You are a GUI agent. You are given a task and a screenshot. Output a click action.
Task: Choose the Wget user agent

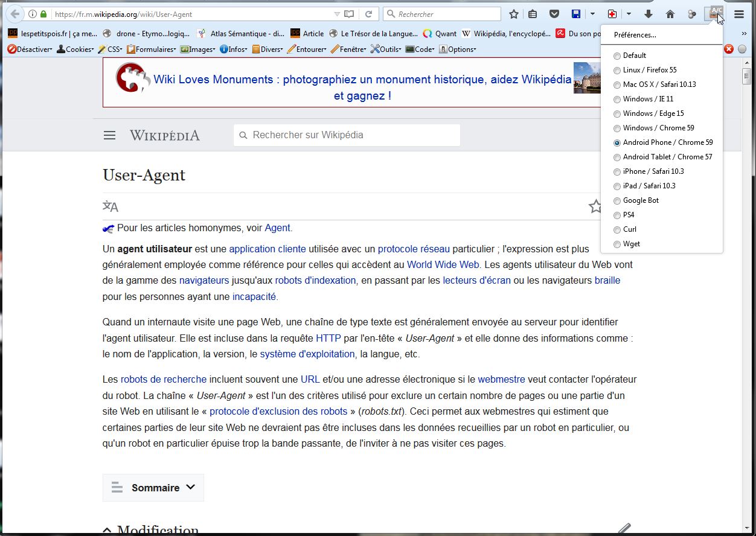pos(627,244)
